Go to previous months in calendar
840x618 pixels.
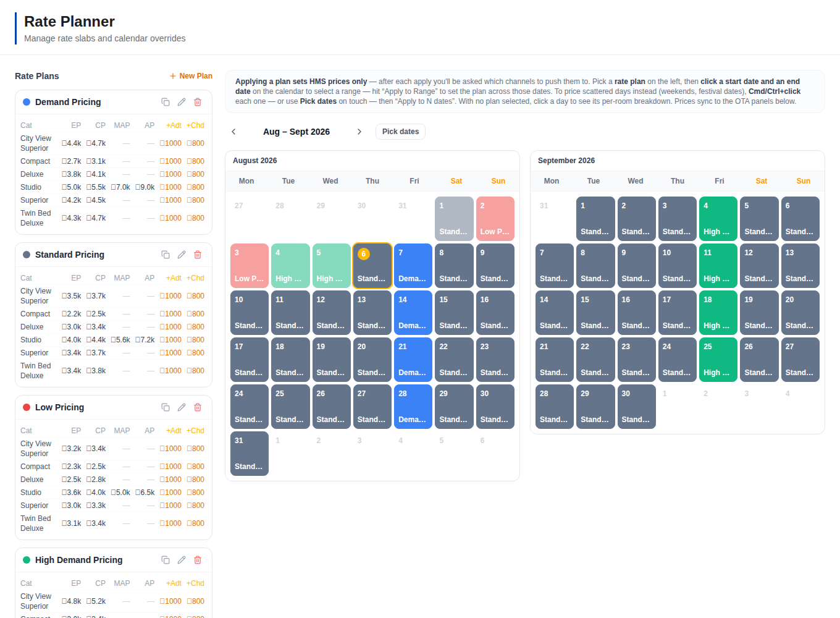pos(233,132)
